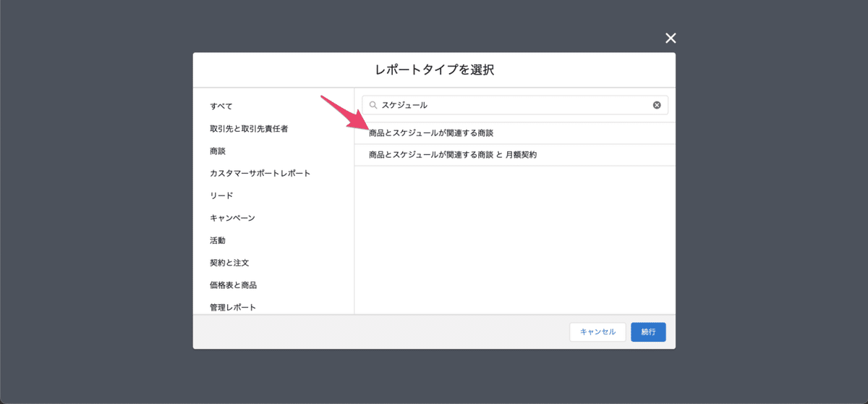Screen dimensions: 868x404
Task: Choose 商品とスケジュールが関連する商談 report type
Action: pos(515,133)
